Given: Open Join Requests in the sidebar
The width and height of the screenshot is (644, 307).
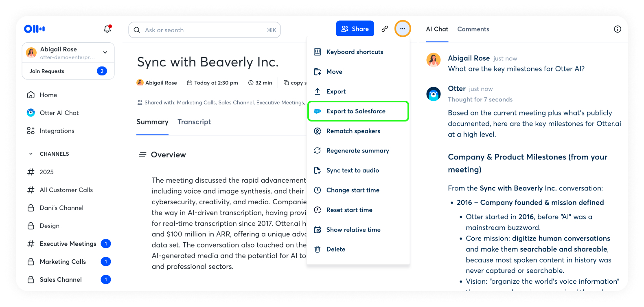Looking at the screenshot, I should coord(68,71).
